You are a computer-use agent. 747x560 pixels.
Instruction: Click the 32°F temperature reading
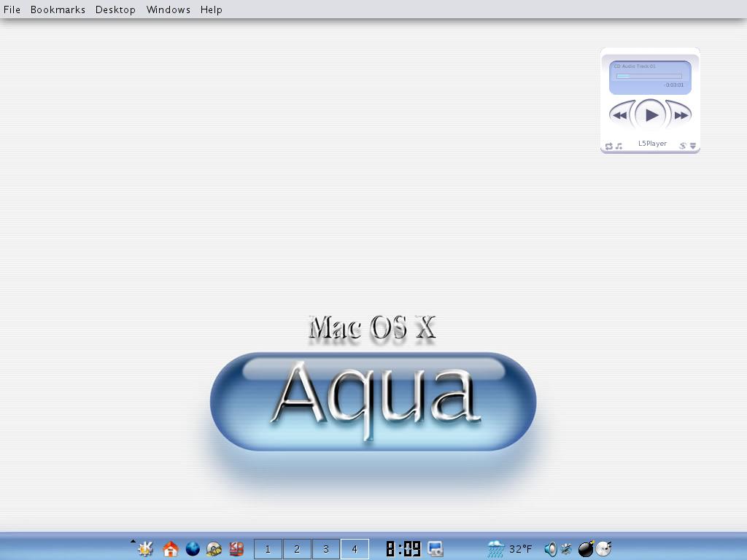(520, 549)
